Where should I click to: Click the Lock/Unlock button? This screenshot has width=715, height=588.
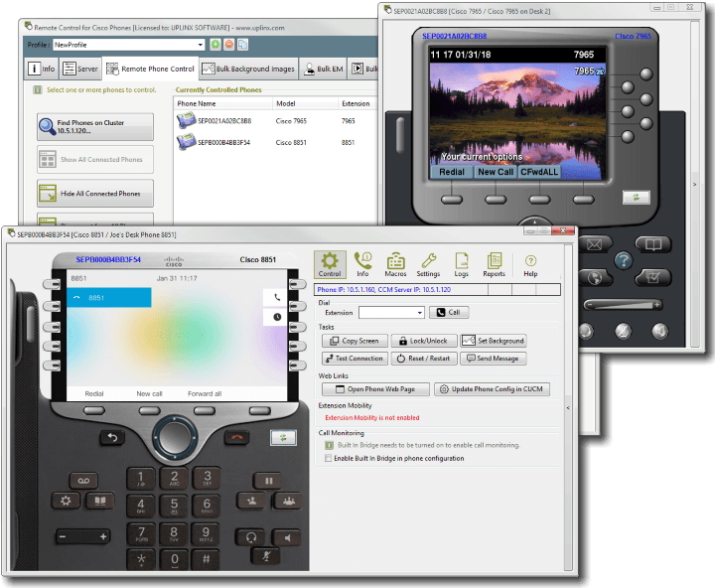[x=424, y=341]
